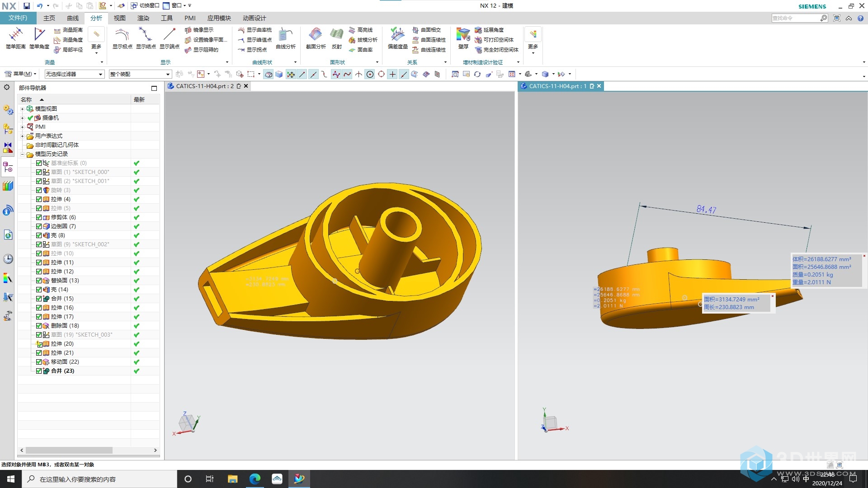Image resolution: width=868 pixels, height=488 pixels.
Task: Close the volume measurement info box
Action: pos(864,256)
